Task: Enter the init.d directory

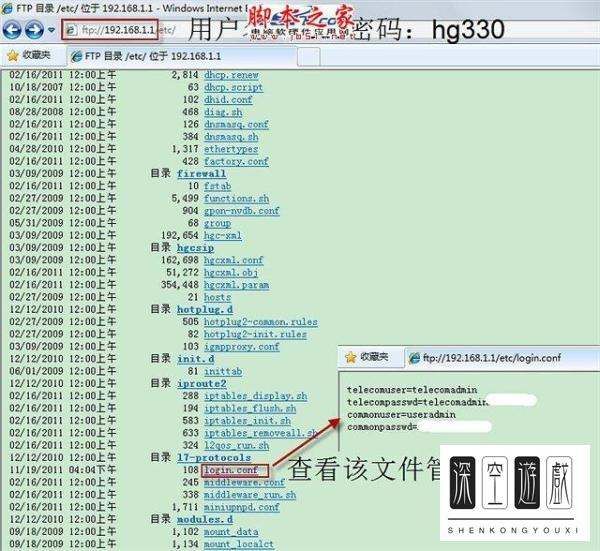Action: pos(195,359)
